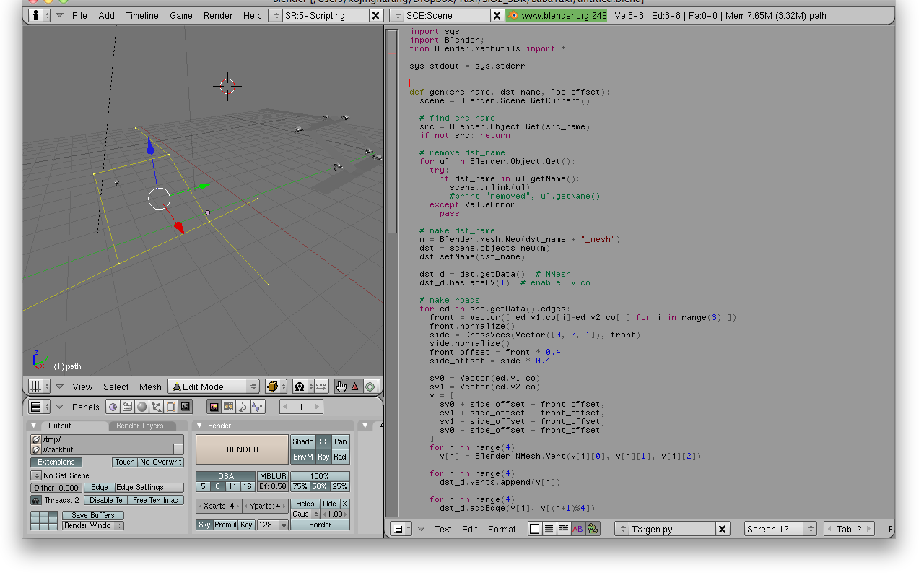Click the /tmp/ output path field
Image resolution: width=924 pixels, height=578 pixels.
tap(113, 439)
